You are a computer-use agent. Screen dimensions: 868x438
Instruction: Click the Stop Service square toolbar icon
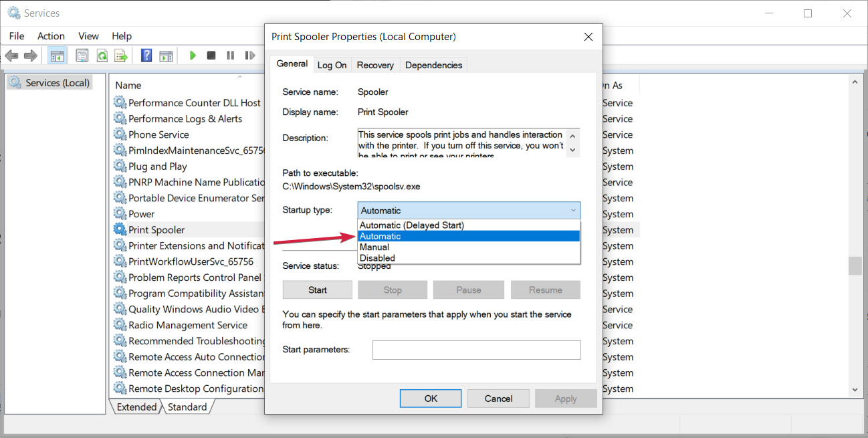(211, 56)
